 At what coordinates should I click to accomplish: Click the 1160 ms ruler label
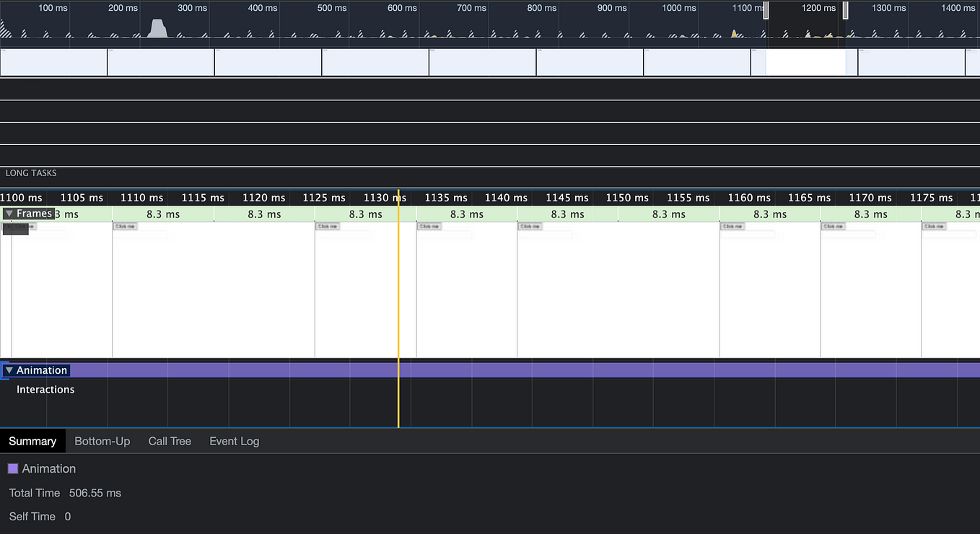tap(749, 198)
